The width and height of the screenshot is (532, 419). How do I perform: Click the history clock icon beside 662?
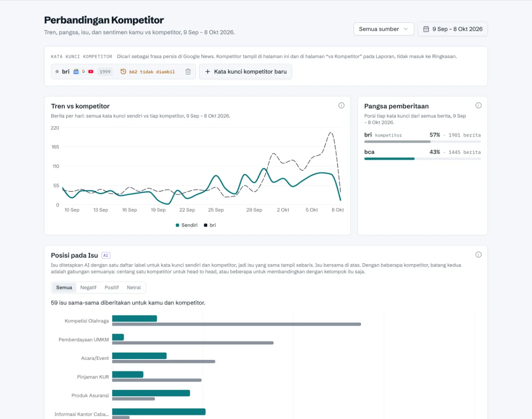tap(123, 72)
